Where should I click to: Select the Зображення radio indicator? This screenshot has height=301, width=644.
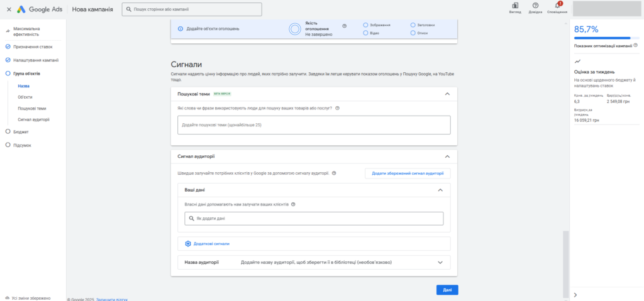pos(365,25)
